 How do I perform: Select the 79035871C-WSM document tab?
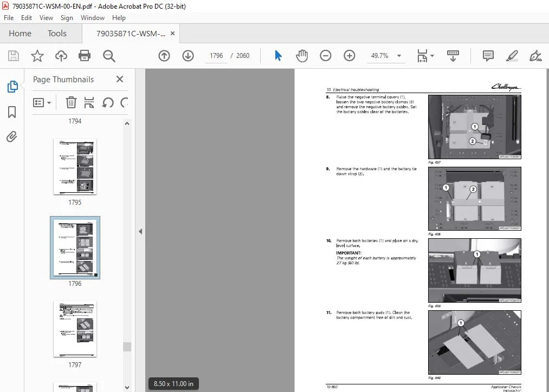(x=131, y=34)
